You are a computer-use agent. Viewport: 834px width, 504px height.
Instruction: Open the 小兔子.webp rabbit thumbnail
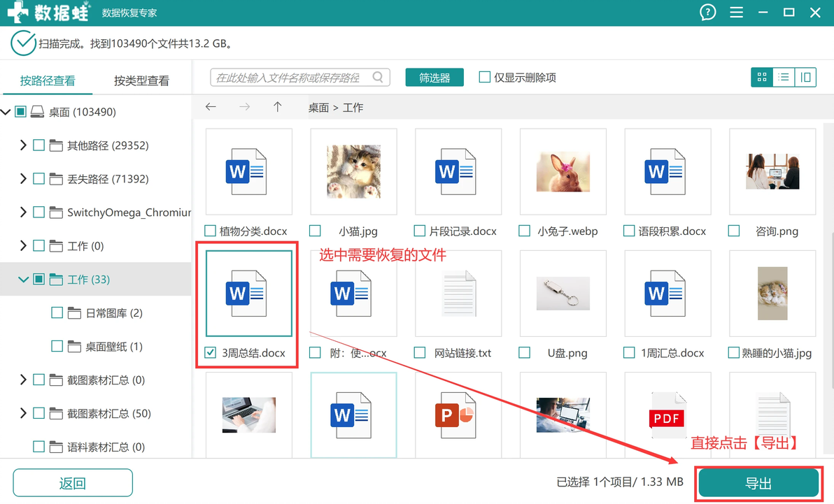[x=563, y=172]
